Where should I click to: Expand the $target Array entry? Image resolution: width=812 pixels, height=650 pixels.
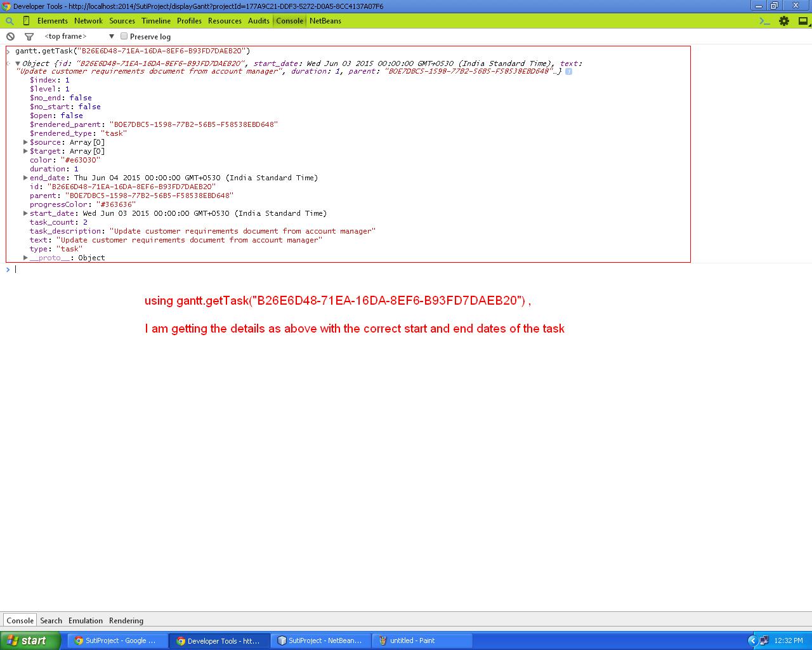pyautogui.click(x=25, y=151)
